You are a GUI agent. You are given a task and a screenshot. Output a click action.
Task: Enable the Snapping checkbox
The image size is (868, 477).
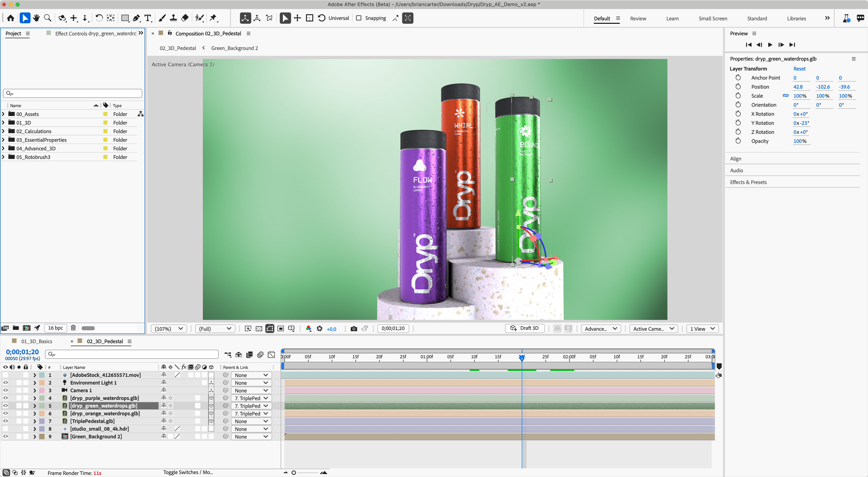(x=359, y=18)
